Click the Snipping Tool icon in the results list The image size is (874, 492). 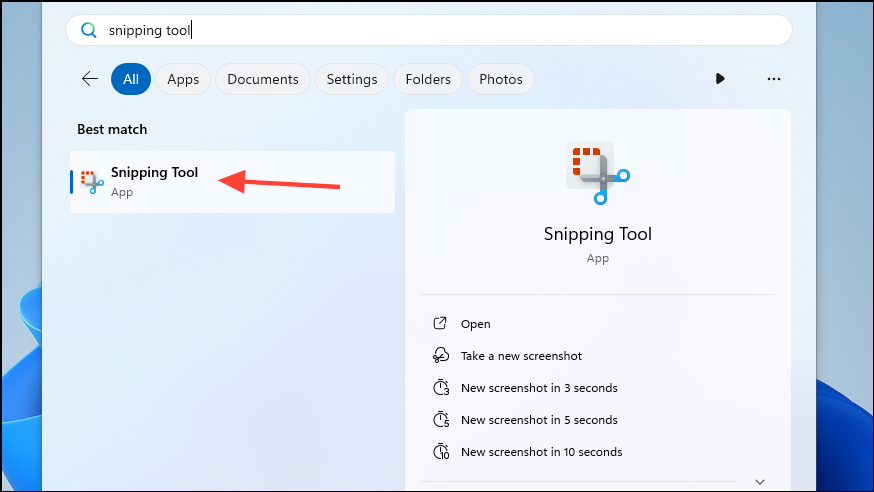[x=92, y=182]
